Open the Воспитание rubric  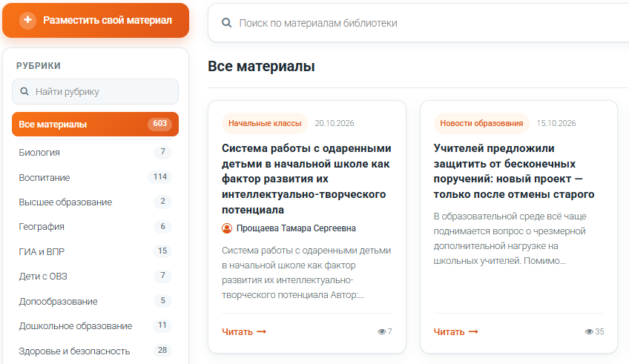click(95, 177)
